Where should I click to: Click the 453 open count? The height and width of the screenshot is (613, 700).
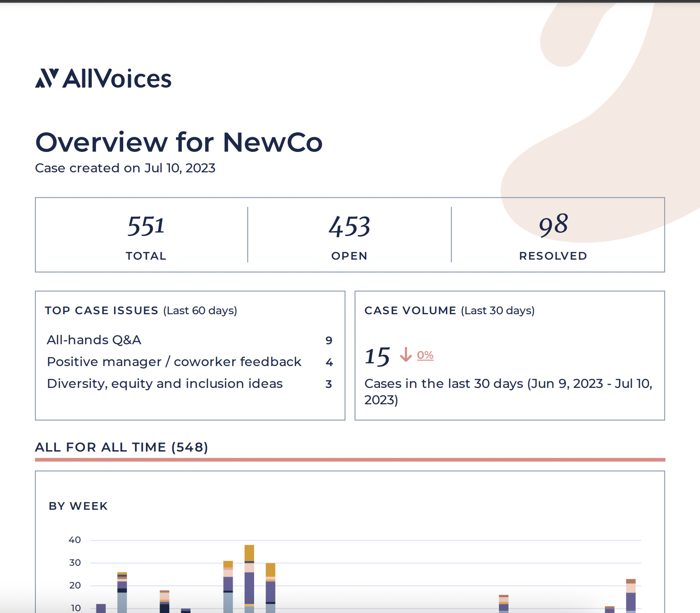(349, 226)
